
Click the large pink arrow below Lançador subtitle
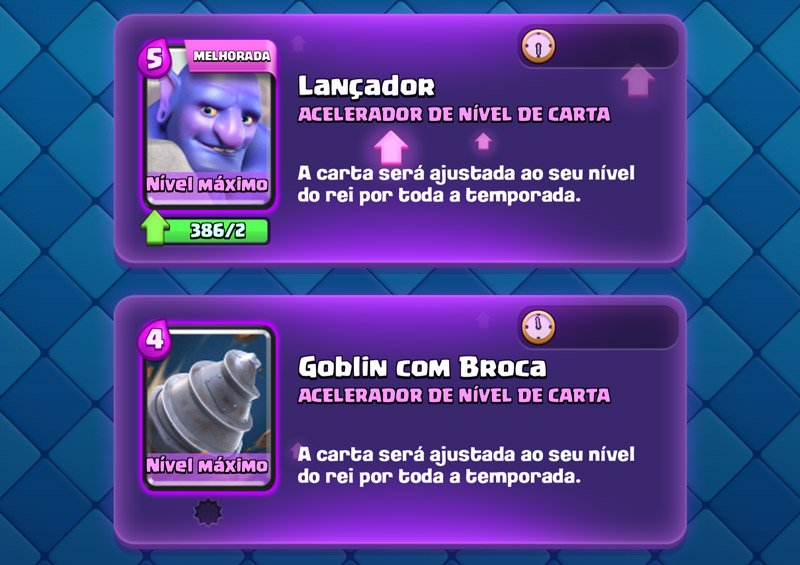tap(391, 147)
